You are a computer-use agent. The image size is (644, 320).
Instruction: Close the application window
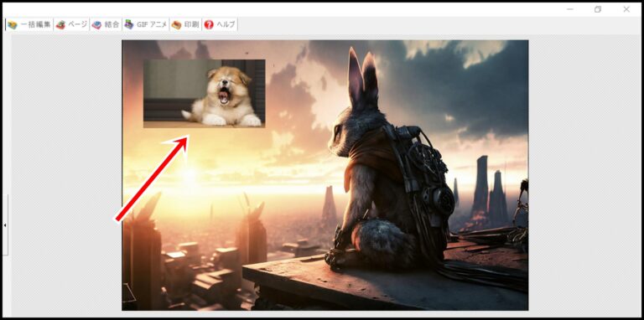[626, 9]
